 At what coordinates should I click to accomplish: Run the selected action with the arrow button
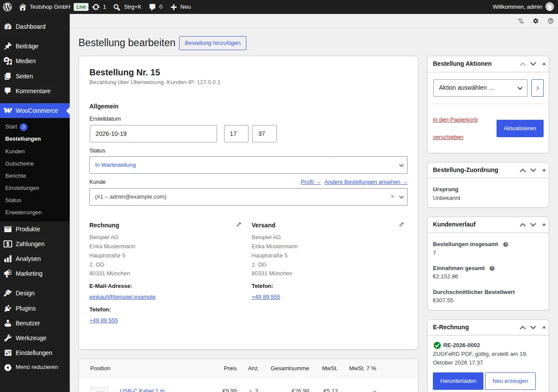coord(538,88)
